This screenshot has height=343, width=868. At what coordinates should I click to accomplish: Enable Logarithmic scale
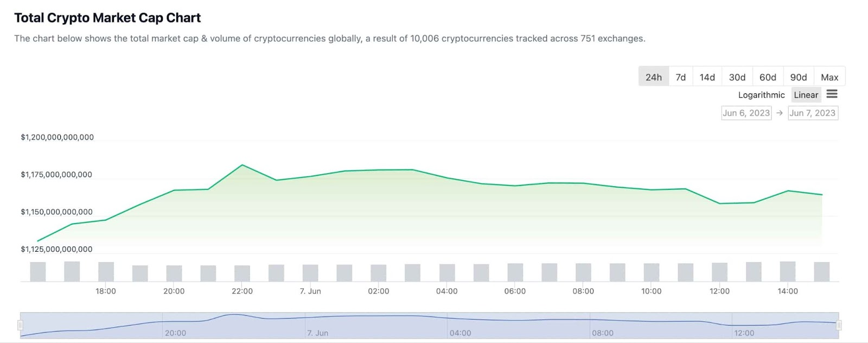click(761, 95)
